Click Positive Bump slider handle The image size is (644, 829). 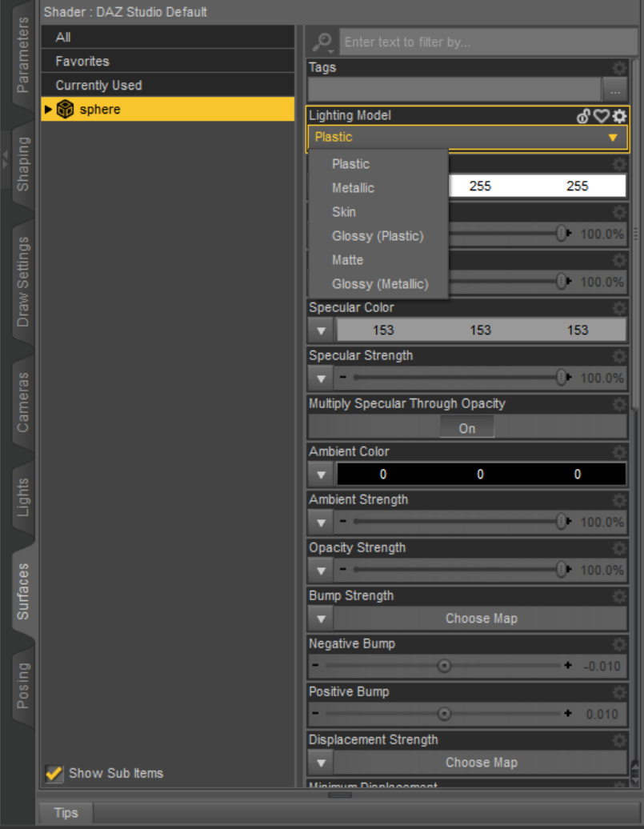444,714
